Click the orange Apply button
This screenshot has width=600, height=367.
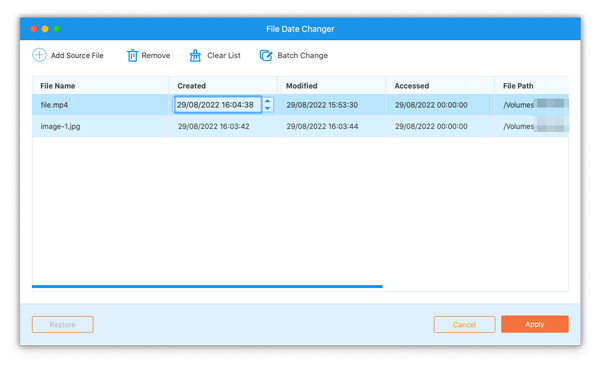point(535,324)
